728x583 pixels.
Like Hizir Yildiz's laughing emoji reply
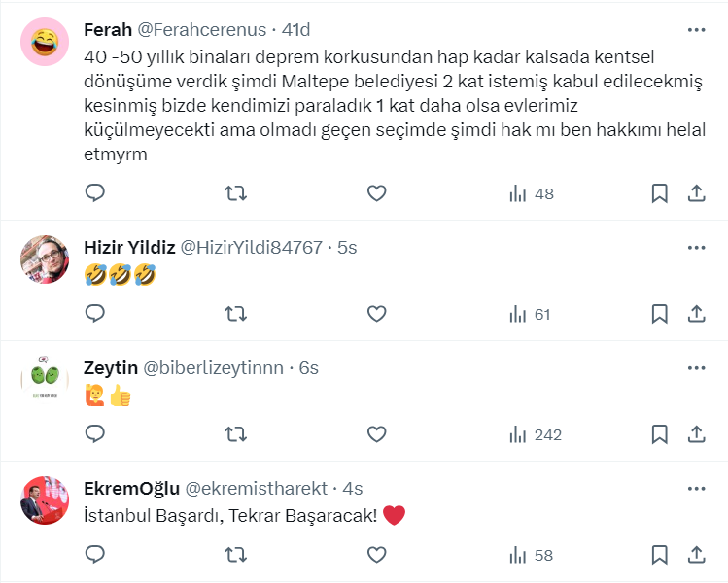377,314
